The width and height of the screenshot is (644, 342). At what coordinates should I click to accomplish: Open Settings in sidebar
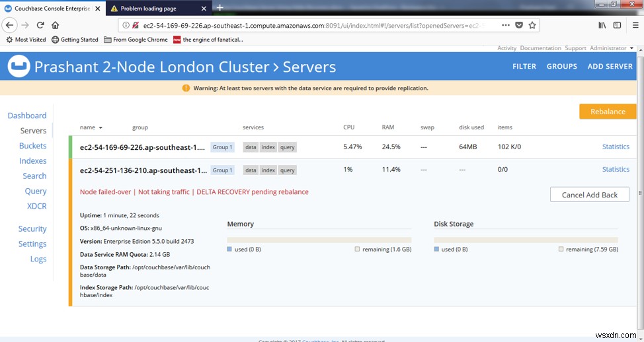tap(32, 244)
